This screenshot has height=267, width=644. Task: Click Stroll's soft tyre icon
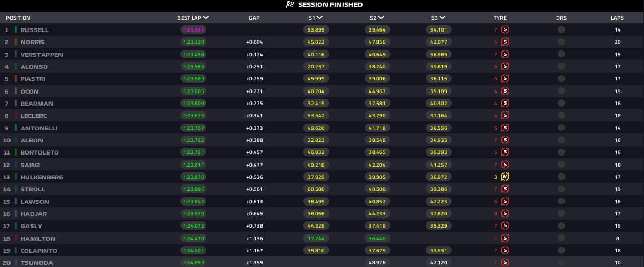point(505,189)
